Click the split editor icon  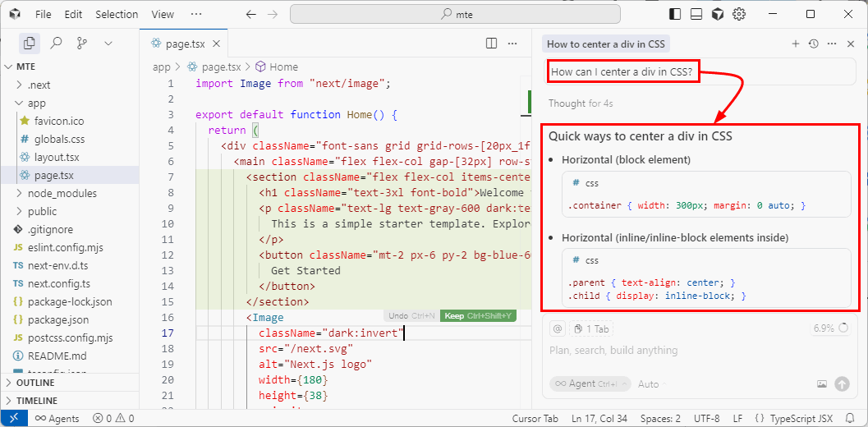[x=491, y=44]
